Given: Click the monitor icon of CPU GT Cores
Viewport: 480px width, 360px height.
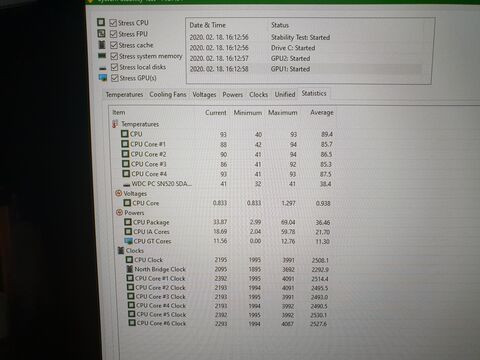Looking at the screenshot, I should pos(128,241).
